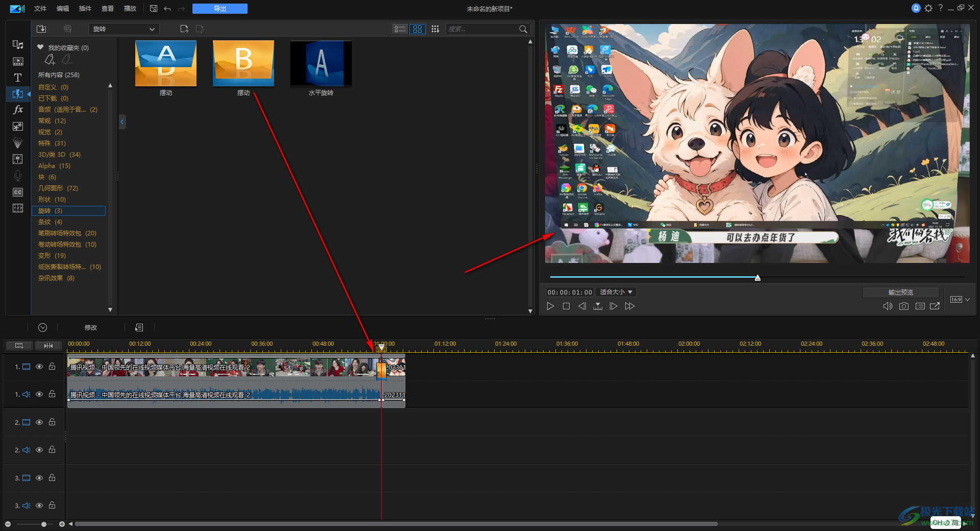
Task: Lock video track 3
Action: (52, 477)
